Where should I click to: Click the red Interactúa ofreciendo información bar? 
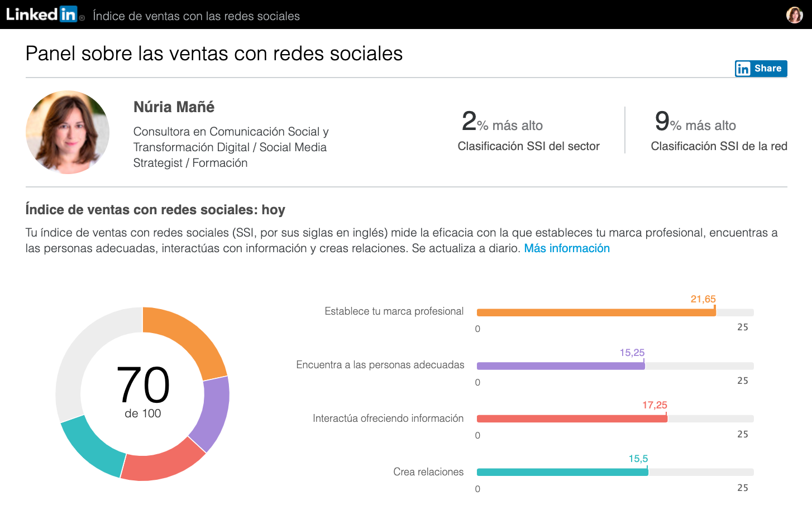(x=572, y=418)
